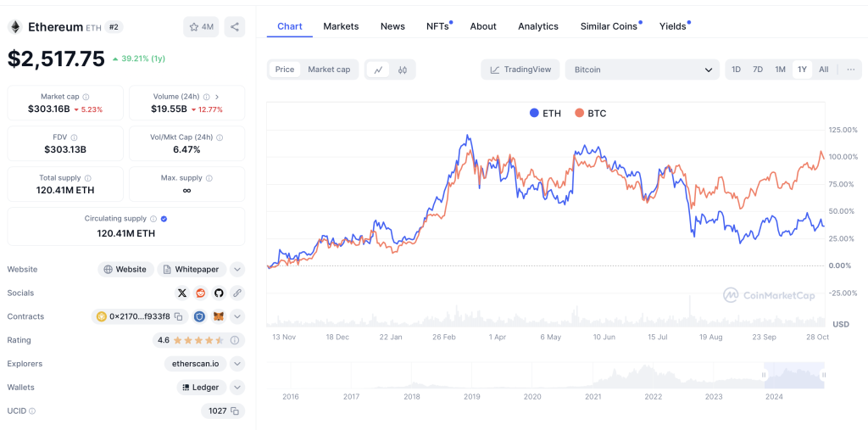Screen dimensions: 868x430
Task: Switch chart to Market cap view
Action: (x=329, y=70)
